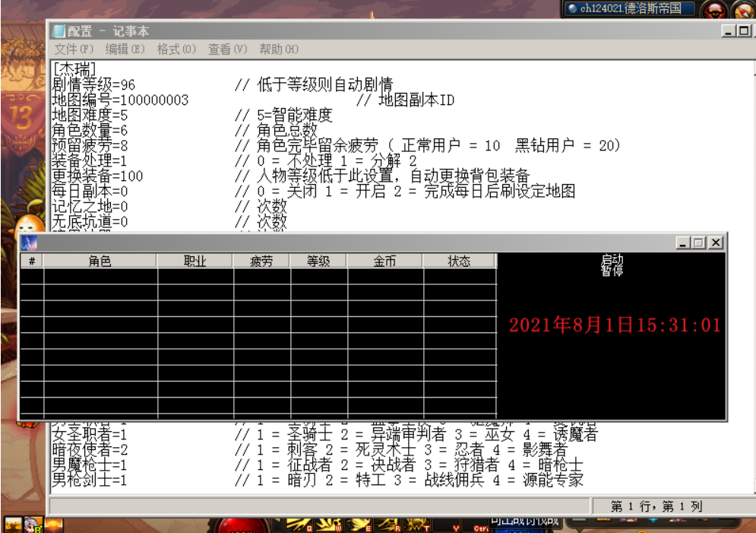Click the 剧情等级=96 line in the text area

pyautogui.click(x=93, y=84)
